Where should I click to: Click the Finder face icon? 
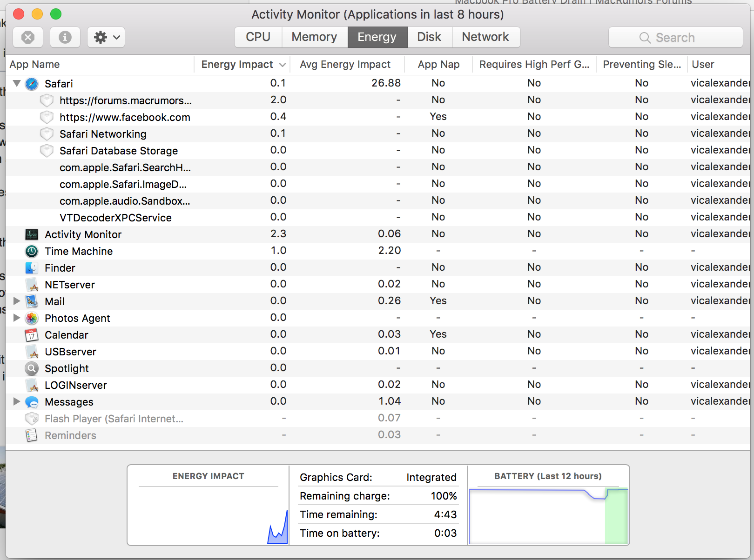pyautogui.click(x=32, y=268)
